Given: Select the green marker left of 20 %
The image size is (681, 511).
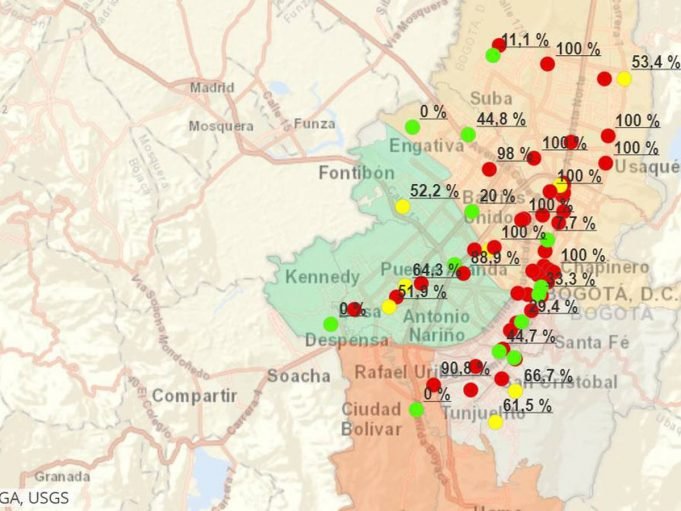Looking at the screenshot, I should click(x=471, y=211).
